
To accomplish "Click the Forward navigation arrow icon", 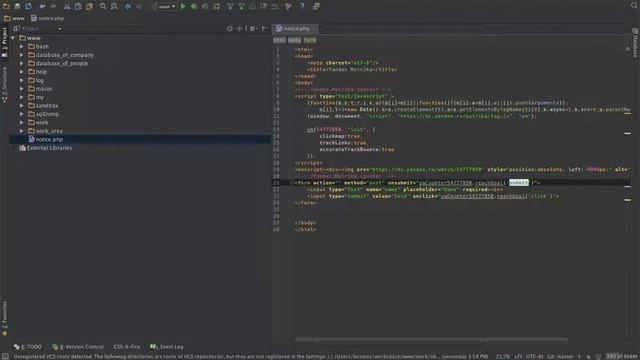I will click(139, 7).
